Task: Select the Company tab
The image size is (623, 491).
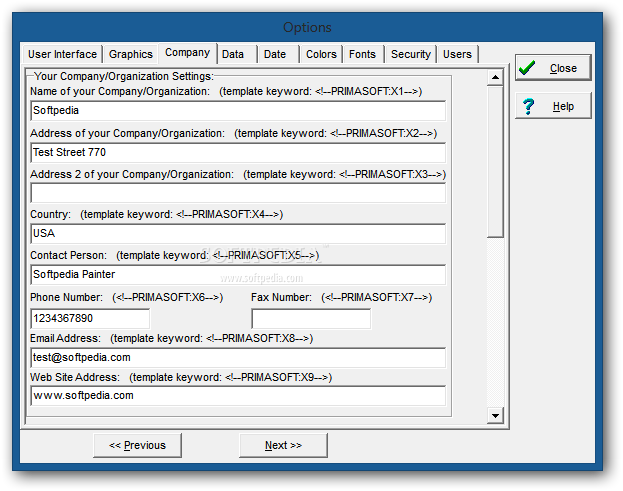Action: tap(188, 53)
